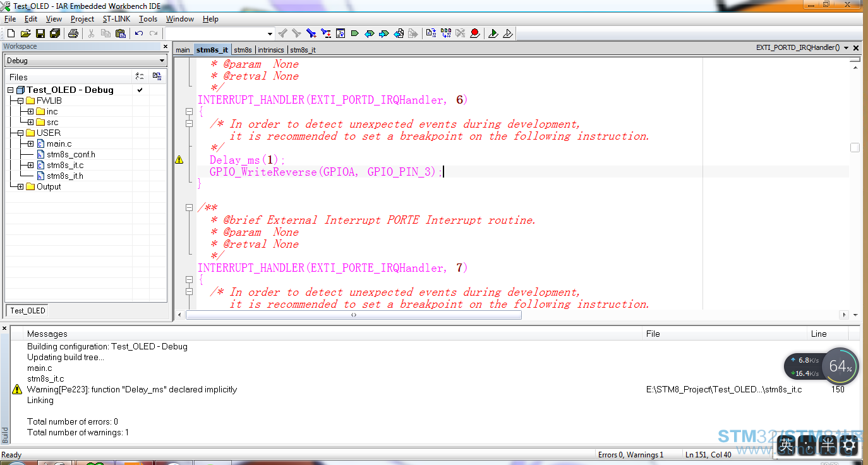Open the EXTI_PORTD_IRQHandler() function list dropdown
Image resolution: width=868 pixels, height=465 pixels.
(846, 48)
